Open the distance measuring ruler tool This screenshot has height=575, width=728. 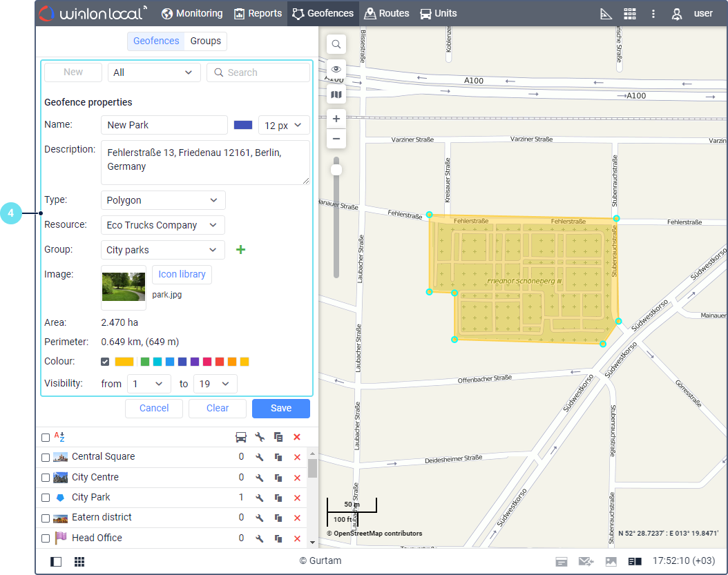606,14
